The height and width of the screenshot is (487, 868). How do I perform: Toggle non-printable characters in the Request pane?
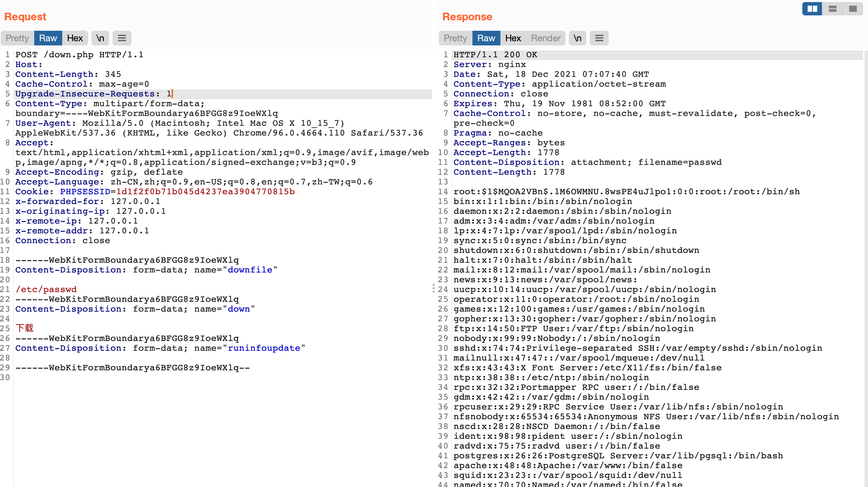point(100,38)
